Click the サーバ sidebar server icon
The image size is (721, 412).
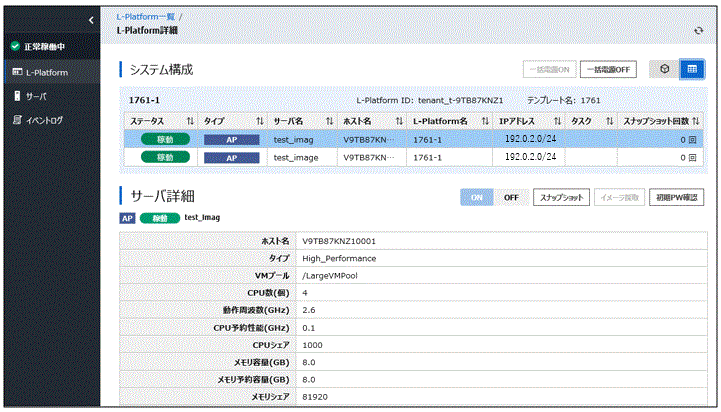(15, 96)
